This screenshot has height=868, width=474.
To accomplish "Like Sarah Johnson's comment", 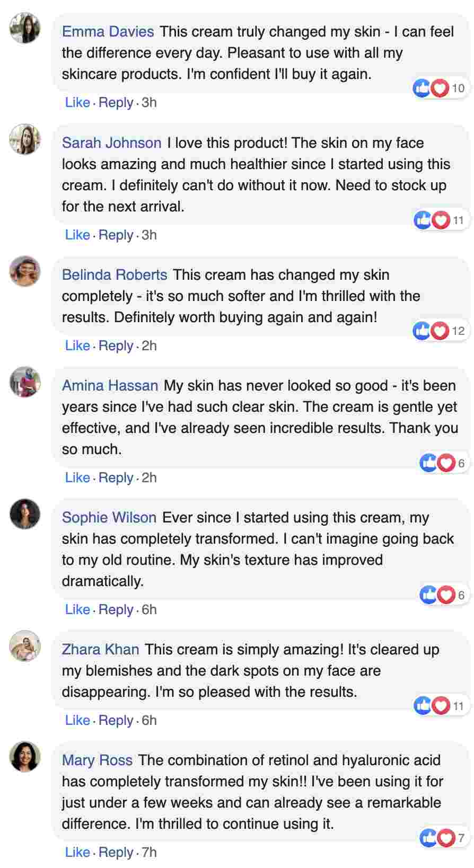I will [x=77, y=235].
